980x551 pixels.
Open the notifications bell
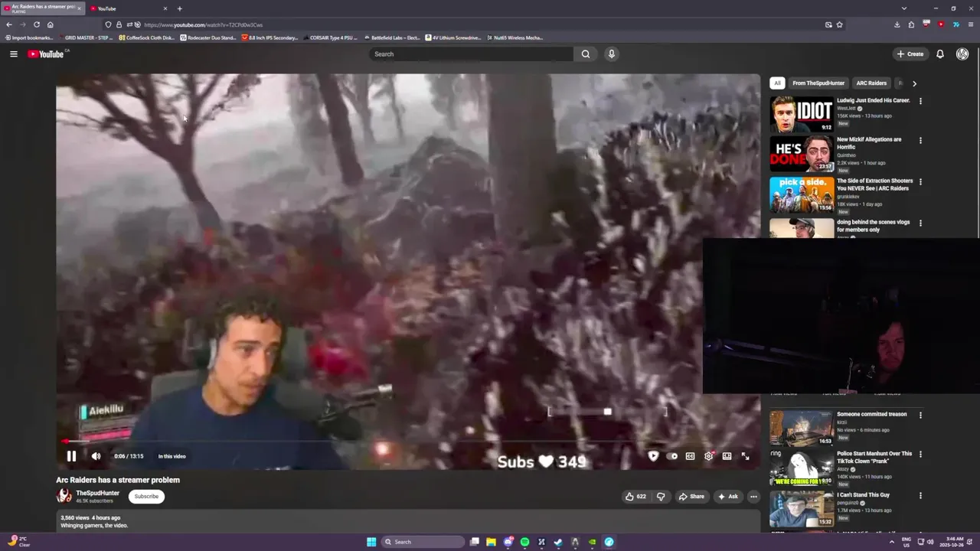tap(940, 54)
